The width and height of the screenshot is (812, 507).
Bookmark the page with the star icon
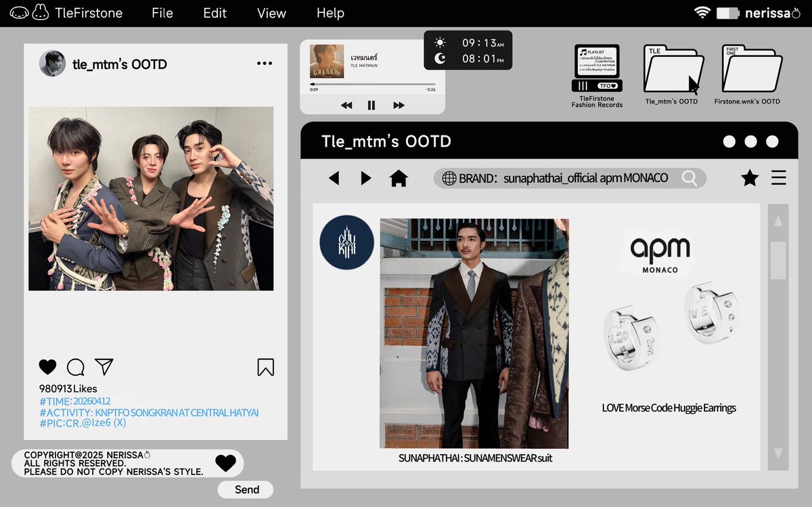750,178
